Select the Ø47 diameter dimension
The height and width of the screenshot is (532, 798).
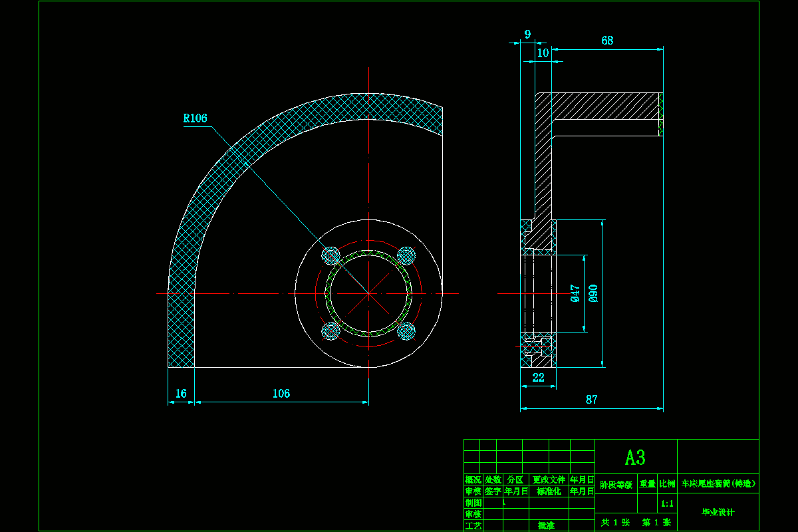click(576, 293)
